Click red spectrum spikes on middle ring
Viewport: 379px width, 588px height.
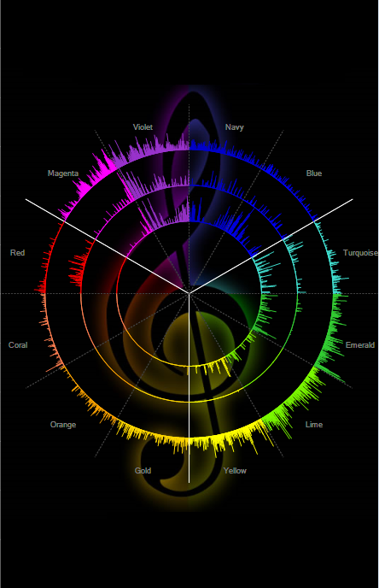pyautogui.click(x=77, y=270)
